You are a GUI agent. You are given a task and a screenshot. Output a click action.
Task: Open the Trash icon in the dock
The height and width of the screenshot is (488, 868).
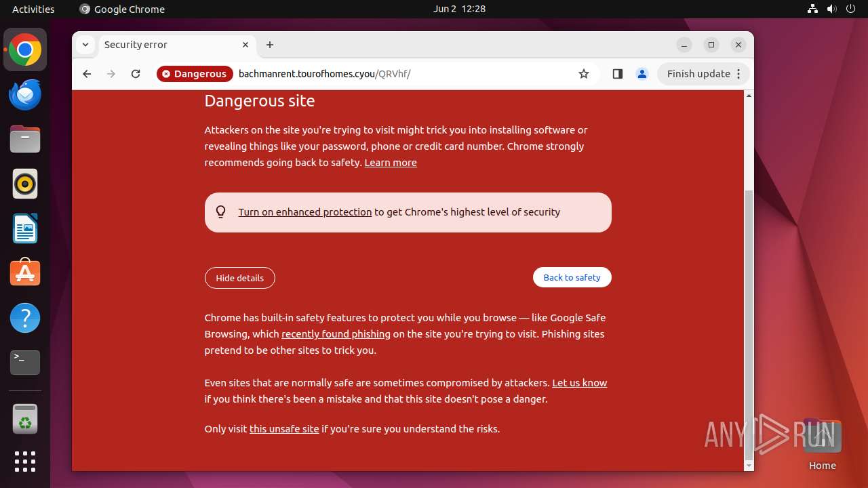coord(25,420)
